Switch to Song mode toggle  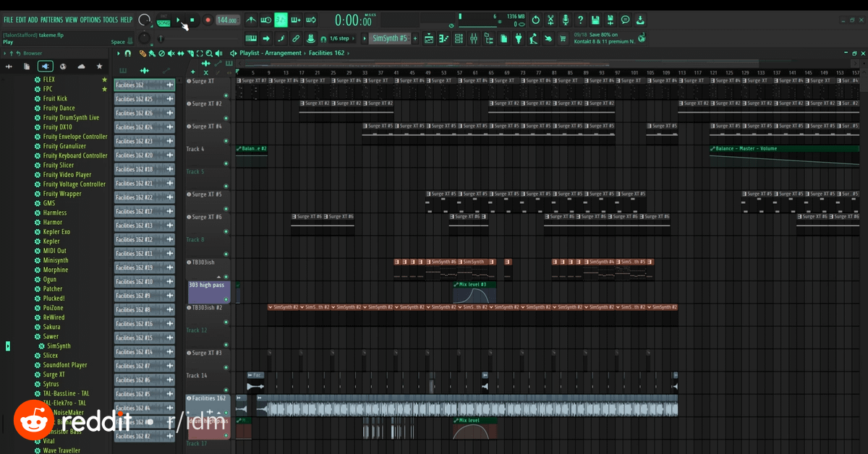pyautogui.click(x=163, y=25)
